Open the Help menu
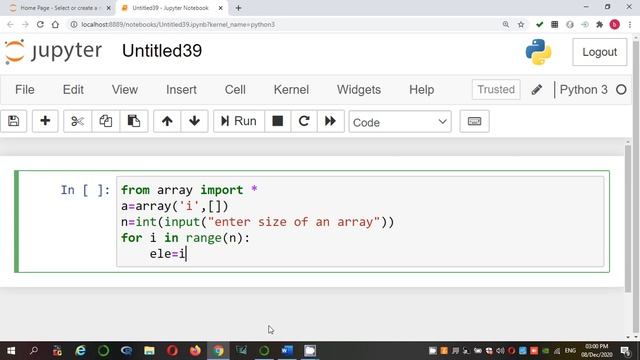Screen dimensions: 640x360 (422, 89)
